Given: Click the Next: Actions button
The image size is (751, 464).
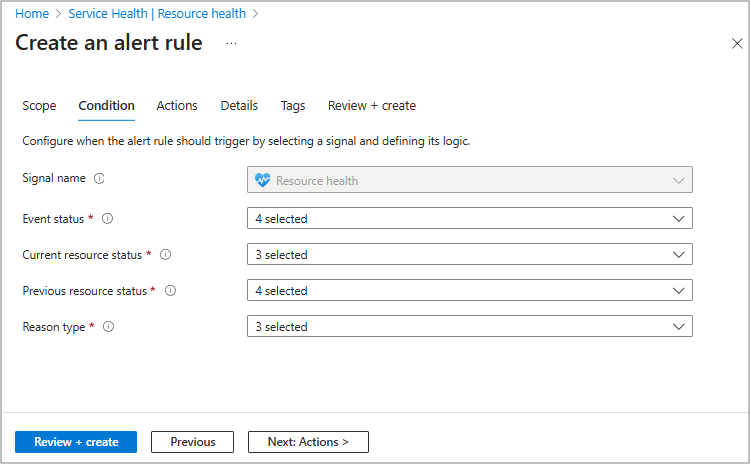Looking at the screenshot, I should tap(308, 441).
